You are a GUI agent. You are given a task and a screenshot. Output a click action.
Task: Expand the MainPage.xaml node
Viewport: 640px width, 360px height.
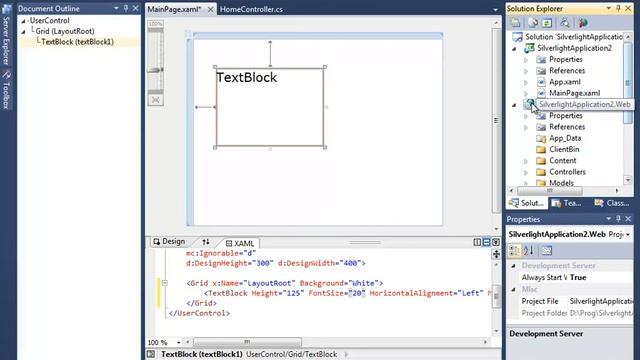(526, 93)
